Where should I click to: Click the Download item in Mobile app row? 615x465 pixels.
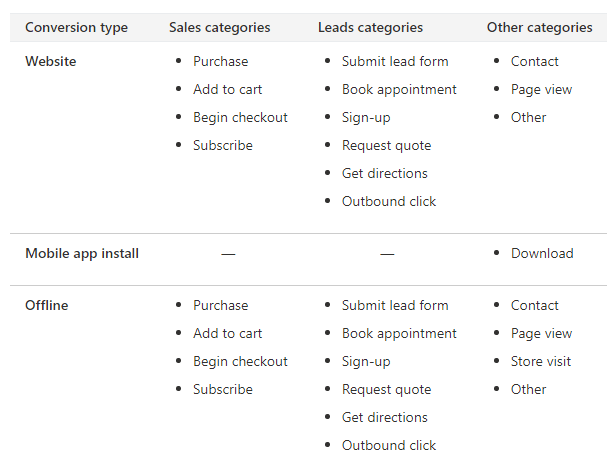(x=542, y=254)
